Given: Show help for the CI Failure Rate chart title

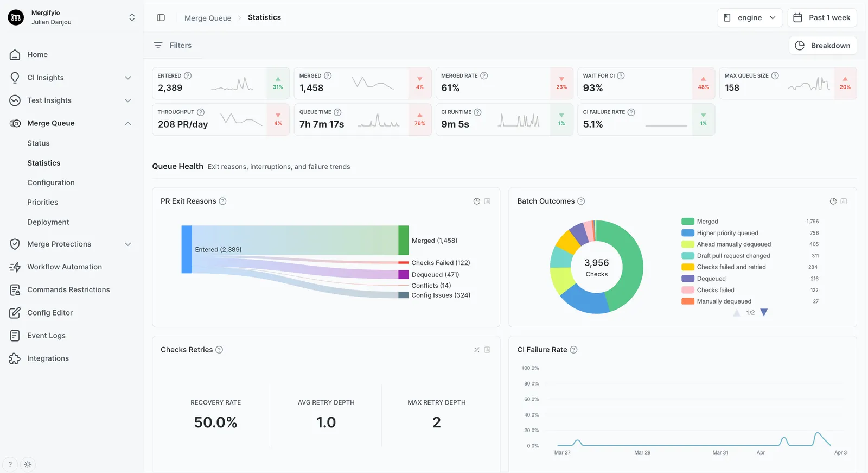Looking at the screenshot, I should 573,350.
